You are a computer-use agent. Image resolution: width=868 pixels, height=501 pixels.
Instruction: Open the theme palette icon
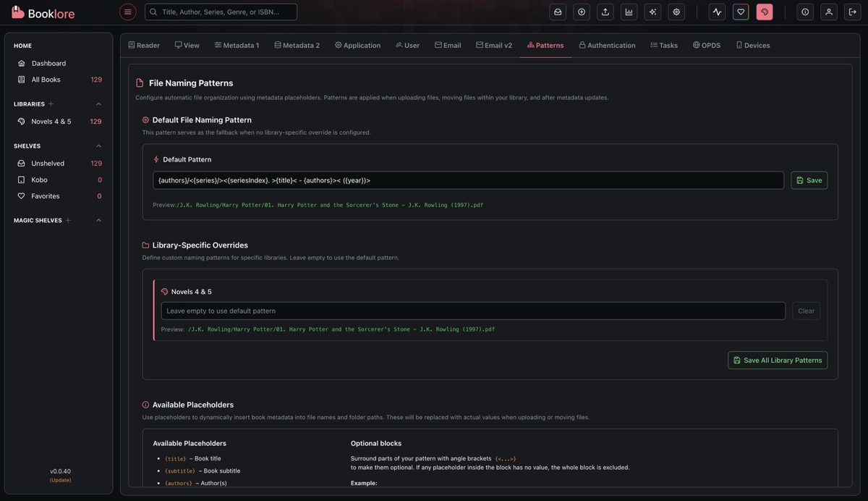765,12
